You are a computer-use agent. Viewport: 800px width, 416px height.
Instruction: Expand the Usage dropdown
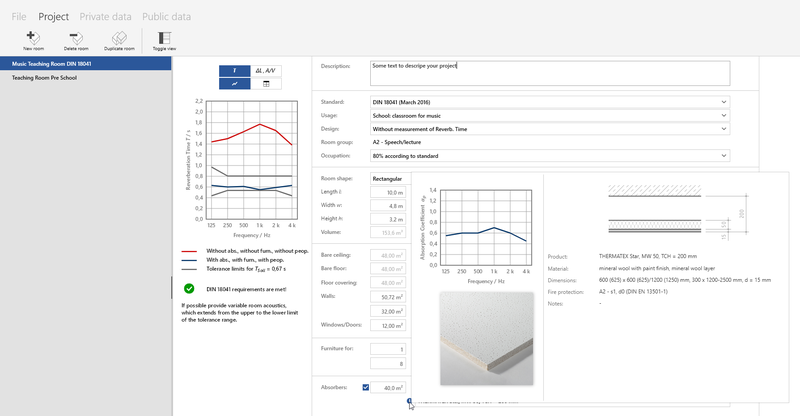pyautogui.click(x=549, y=115)
